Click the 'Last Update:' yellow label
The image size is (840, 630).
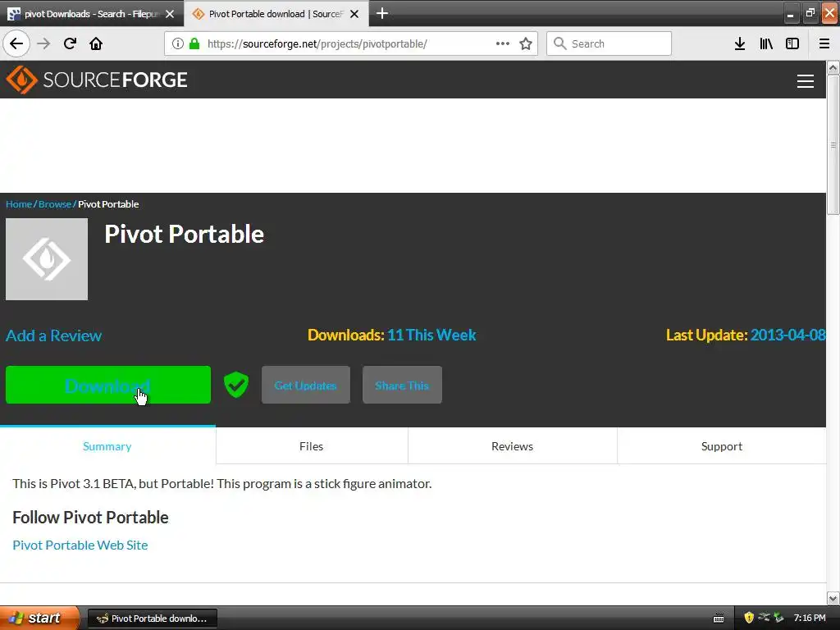pos(706,335)
